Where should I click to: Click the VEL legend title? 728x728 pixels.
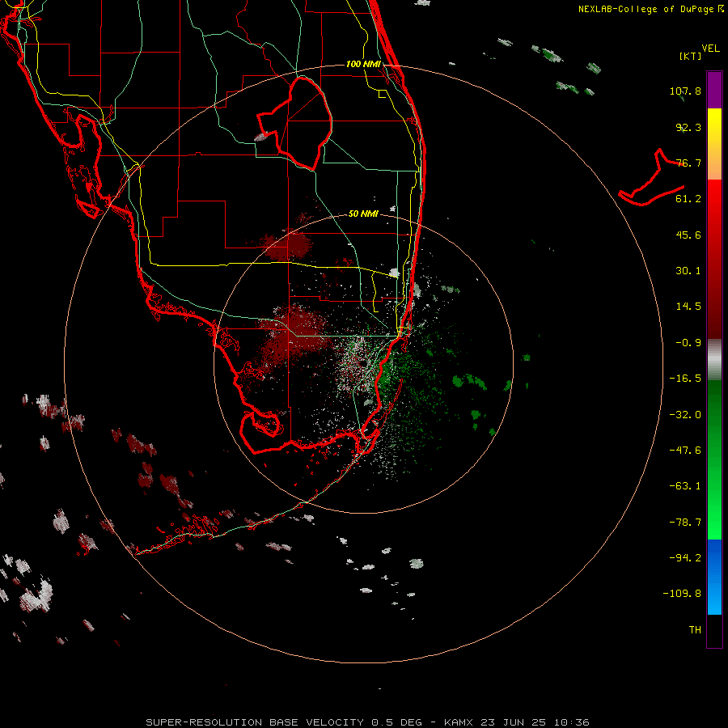point(710,48)
